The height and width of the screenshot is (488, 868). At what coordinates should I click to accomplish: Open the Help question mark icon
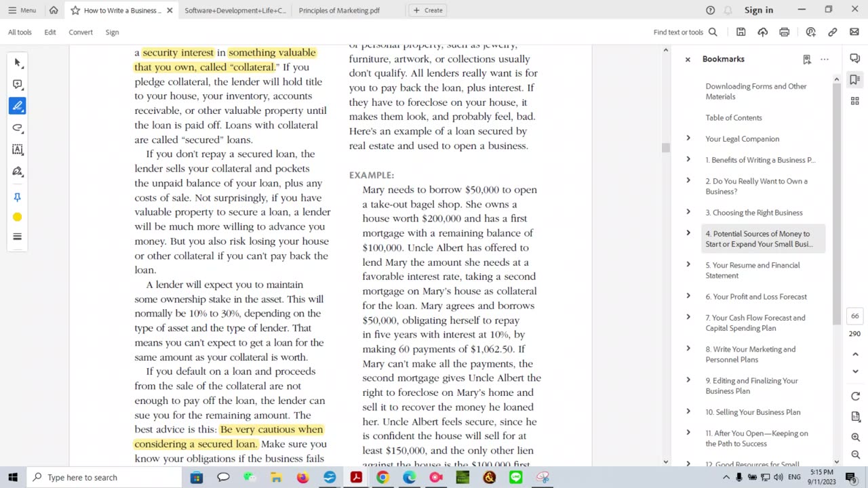click(710, 10)
